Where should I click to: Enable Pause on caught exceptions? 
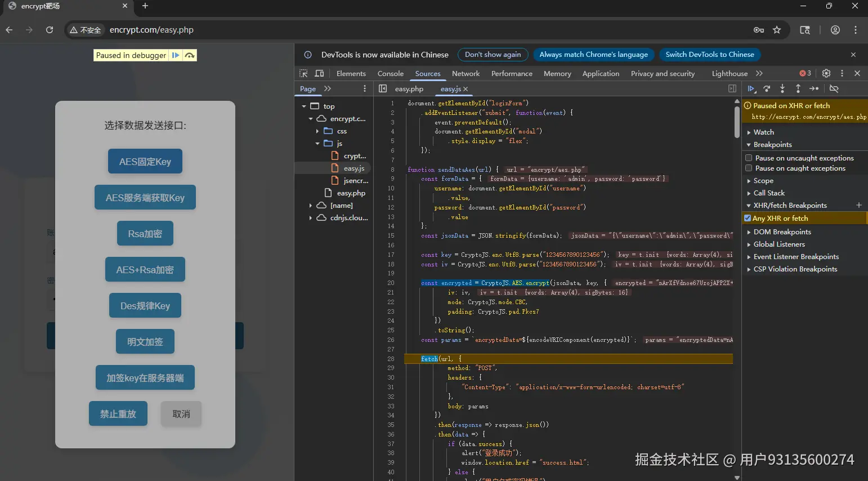749,168
